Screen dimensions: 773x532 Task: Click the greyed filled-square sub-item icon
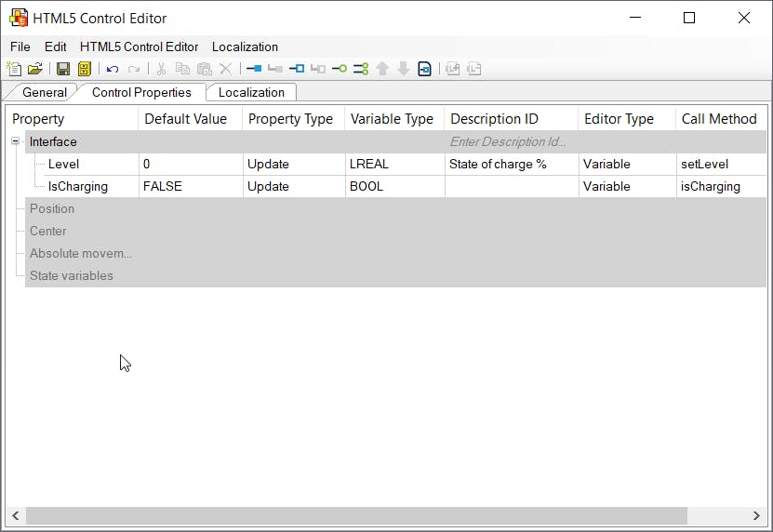click(275, 69)
